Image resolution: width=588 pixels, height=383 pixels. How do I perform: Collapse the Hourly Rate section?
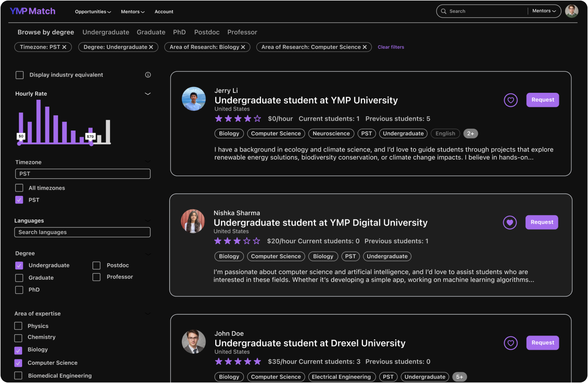(x=148, y=94)
